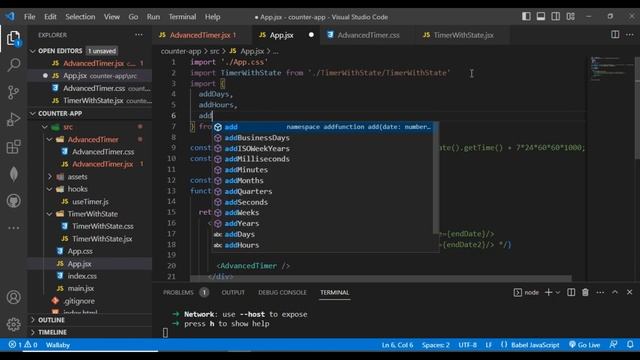
Task: Open Run and Debug view
Action: tap(13, 120)
